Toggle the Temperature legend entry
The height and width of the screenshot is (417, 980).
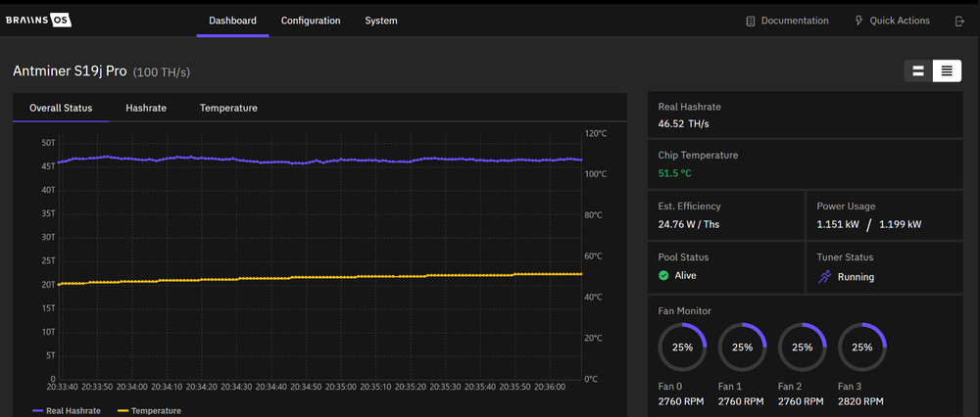coord(149,411)
